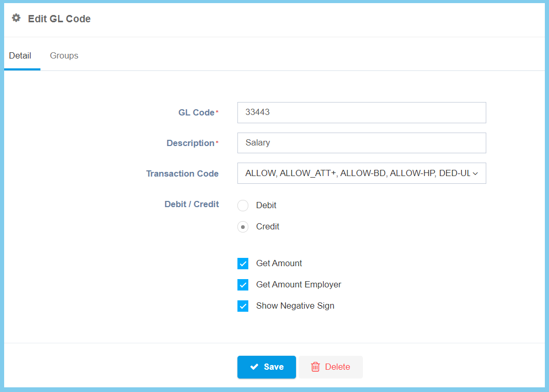Disable the Show Negative Sign checkbox

pos(243,306)
